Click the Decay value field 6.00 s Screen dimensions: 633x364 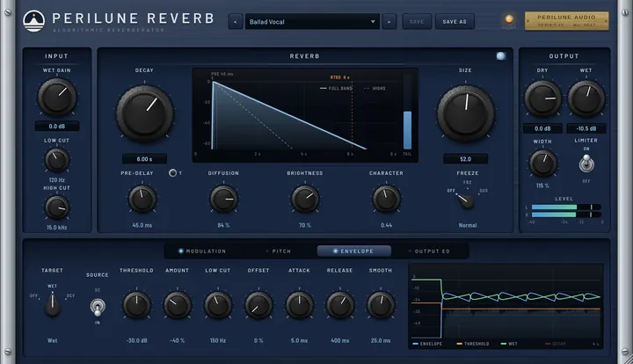pyautogui.click(x=144, y=159)
